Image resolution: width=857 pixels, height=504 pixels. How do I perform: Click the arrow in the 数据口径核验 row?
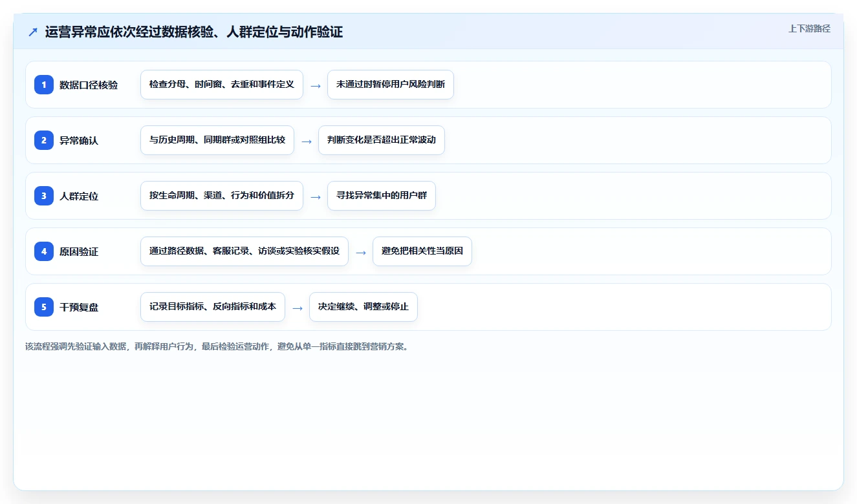(x=316, y=85)
